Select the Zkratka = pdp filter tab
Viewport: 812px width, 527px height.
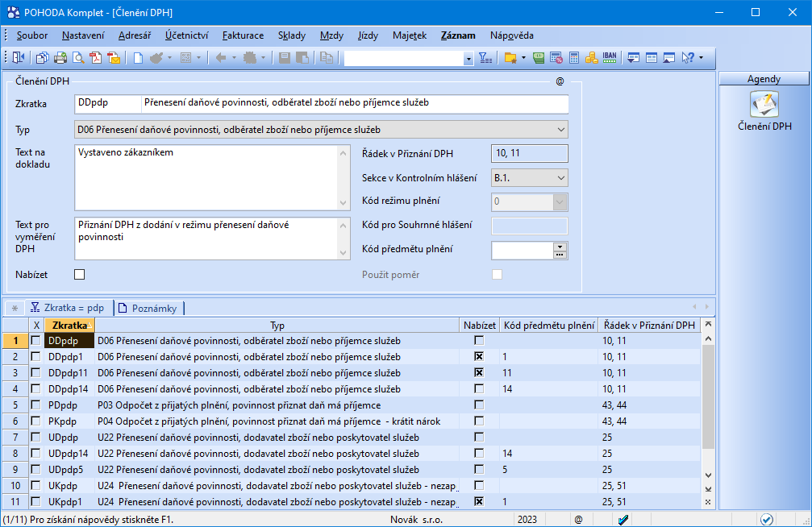point(67,308)
